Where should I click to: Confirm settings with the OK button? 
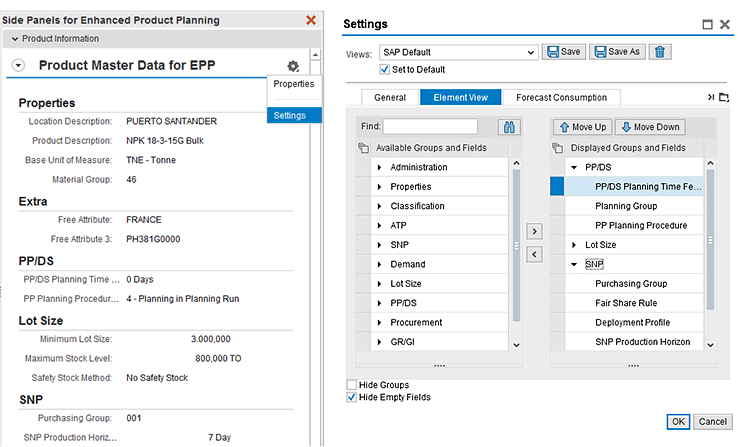[678, 422]
